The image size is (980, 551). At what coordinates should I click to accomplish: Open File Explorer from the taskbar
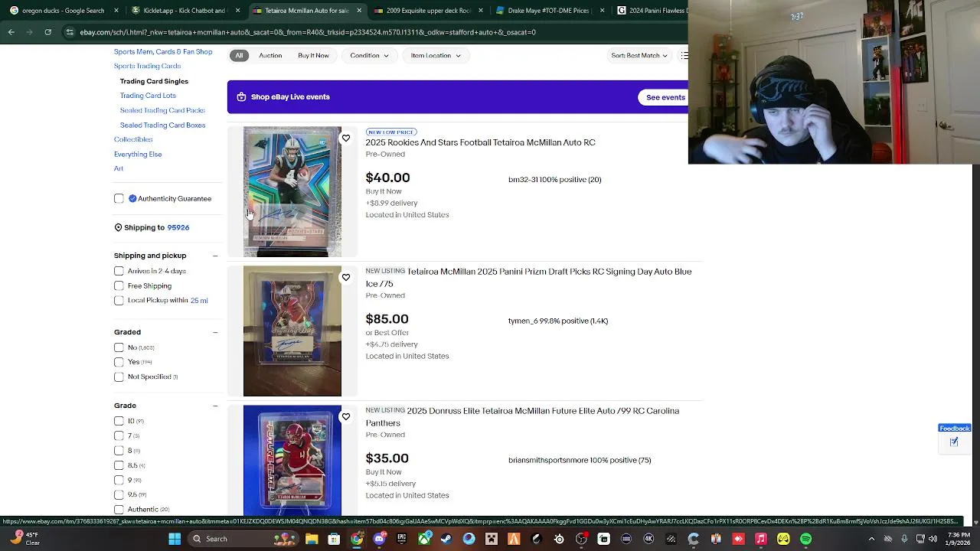312,539
